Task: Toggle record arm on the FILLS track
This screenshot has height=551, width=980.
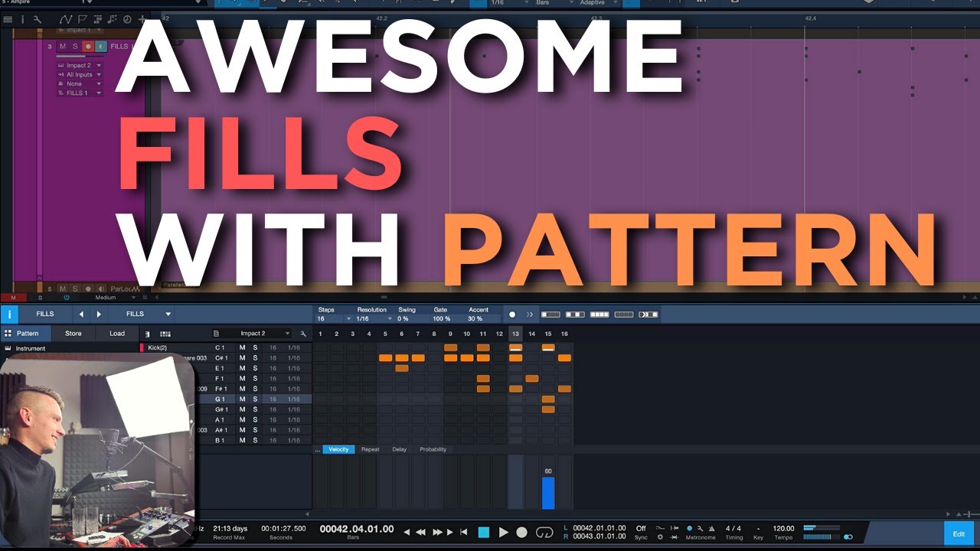Action: (88, 47)
